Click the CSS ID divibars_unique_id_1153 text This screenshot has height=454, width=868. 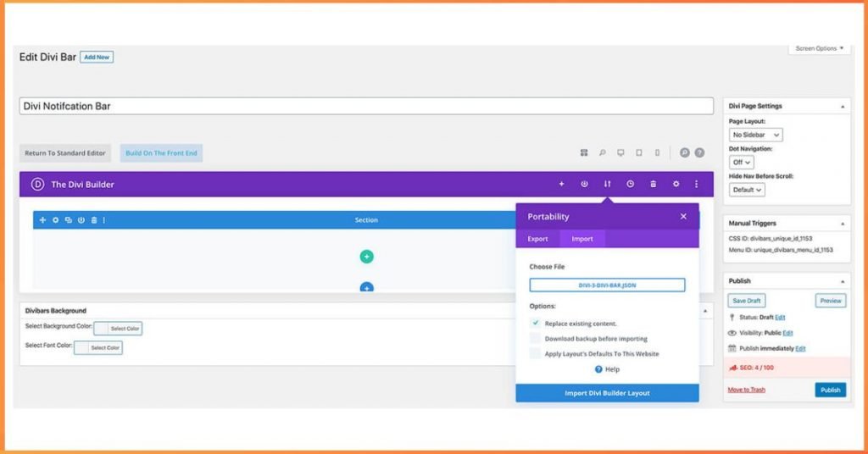coord(770,239)
